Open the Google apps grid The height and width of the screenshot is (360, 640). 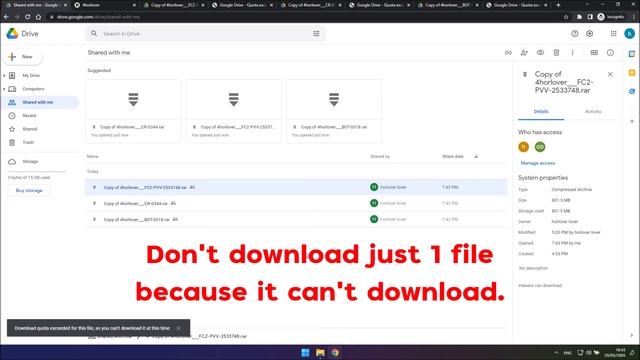point(613,33)
